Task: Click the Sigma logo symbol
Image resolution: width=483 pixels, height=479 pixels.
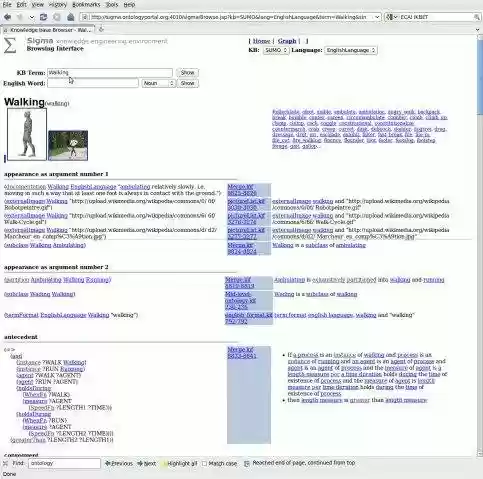Action: (10, 45)
